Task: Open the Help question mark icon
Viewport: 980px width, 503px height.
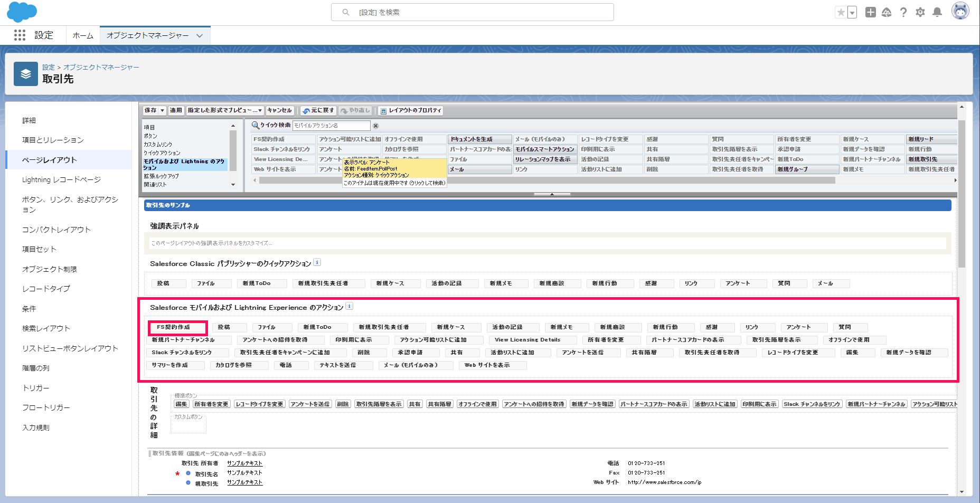Action: pos(903,12)
